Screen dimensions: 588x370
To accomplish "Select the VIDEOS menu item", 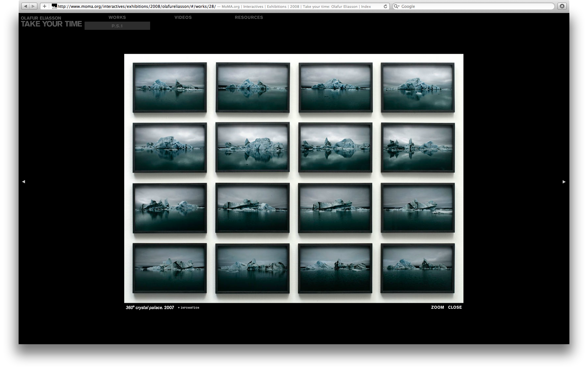I will [x=183, y=17].
